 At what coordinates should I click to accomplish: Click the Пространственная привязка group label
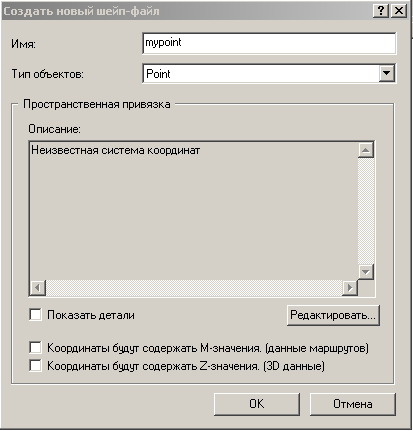[97, 104]
